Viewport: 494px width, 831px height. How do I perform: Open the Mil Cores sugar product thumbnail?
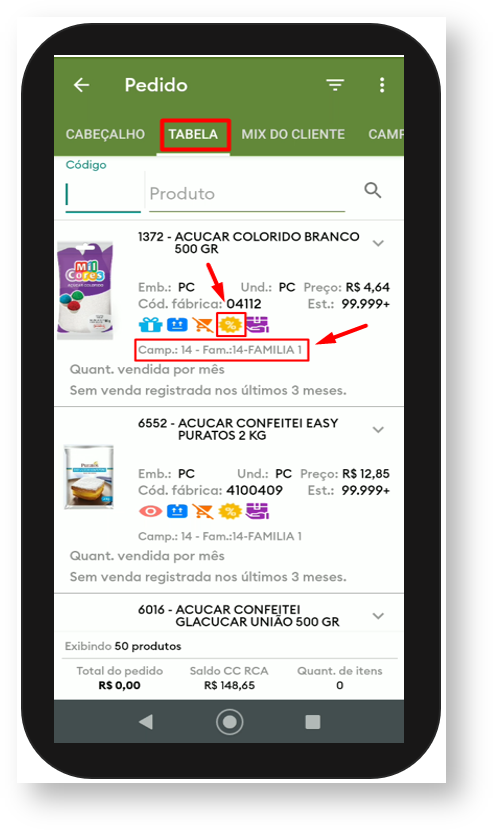(85, 289)
